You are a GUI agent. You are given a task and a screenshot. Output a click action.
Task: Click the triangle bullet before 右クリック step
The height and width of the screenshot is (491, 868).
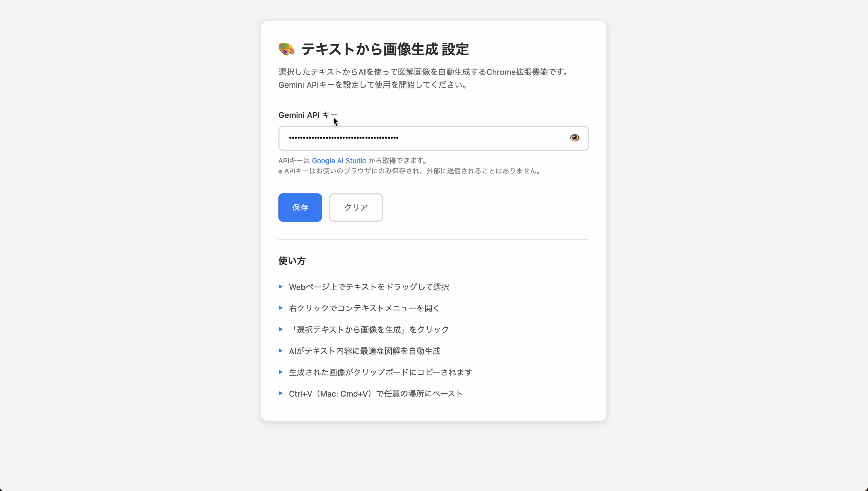click(281, 308)
